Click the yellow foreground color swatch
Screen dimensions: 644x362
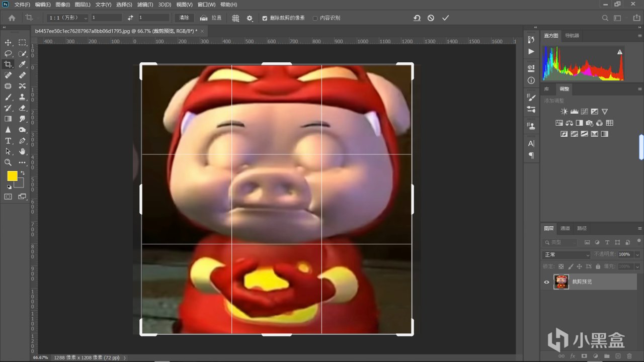coord(12,176)
